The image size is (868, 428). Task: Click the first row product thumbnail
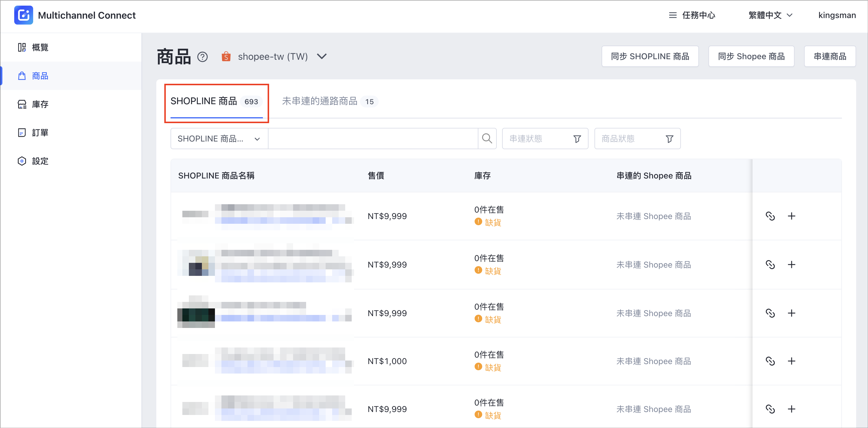tap(195, 216)
